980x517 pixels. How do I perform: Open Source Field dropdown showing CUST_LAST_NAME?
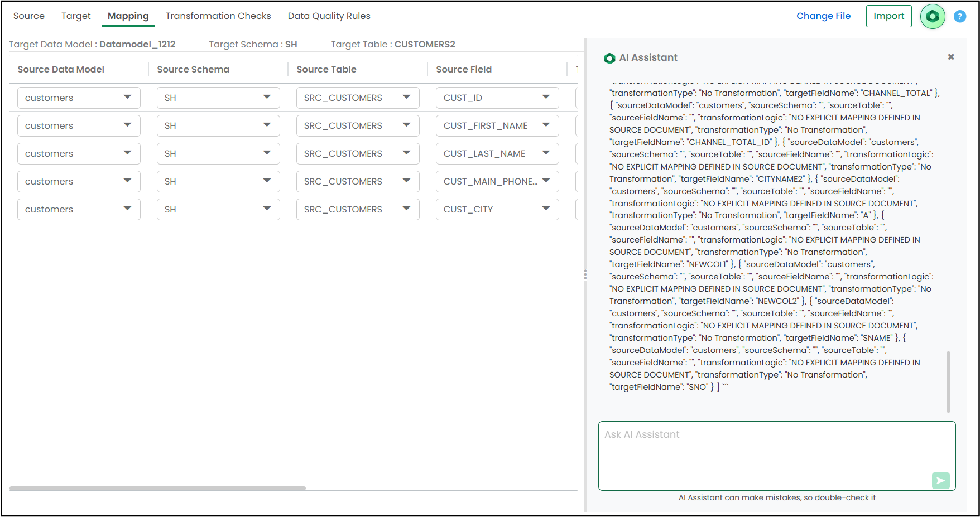(497, 153)
